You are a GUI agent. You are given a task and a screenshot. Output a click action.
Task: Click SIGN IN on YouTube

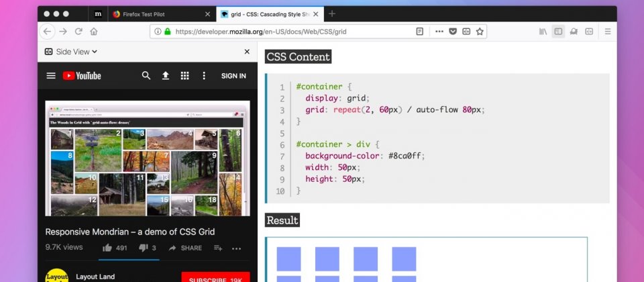click(233, 76)
